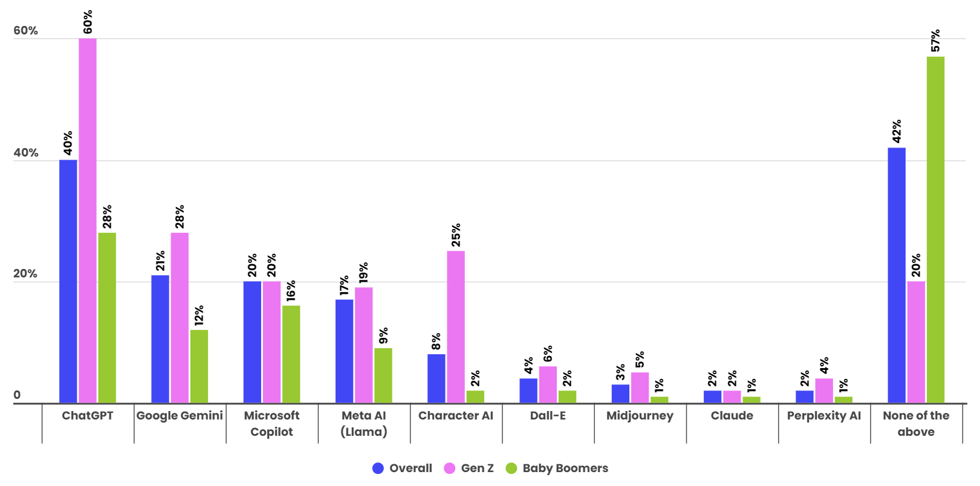This screenshot has width=980, height=486.
Task: Select the Meta AI (Llama) axis label
Action: pyautogui.click(x=364, y=424)
